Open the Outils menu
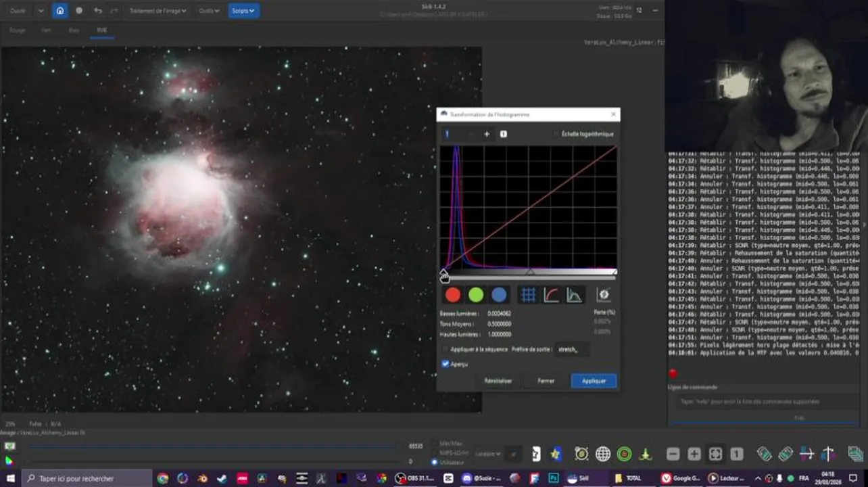The image size is (868, 487). [209, 11]
